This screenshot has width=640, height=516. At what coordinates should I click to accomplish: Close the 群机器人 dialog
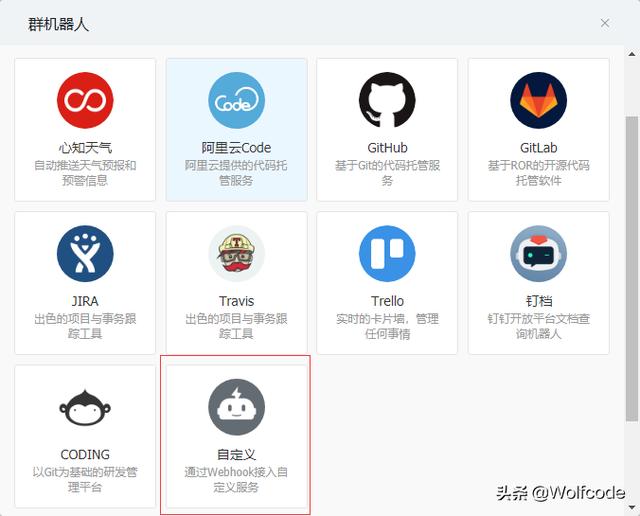(605, 23)
